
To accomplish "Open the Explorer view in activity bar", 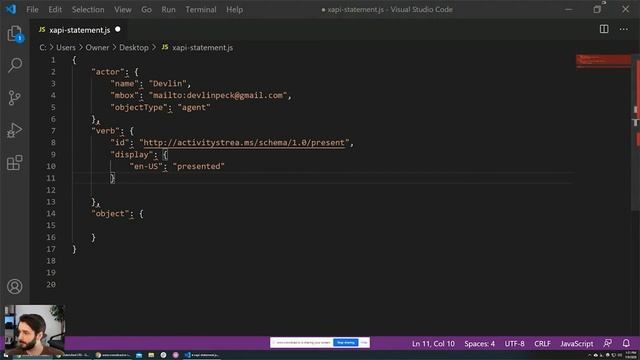I will [15, 34].
